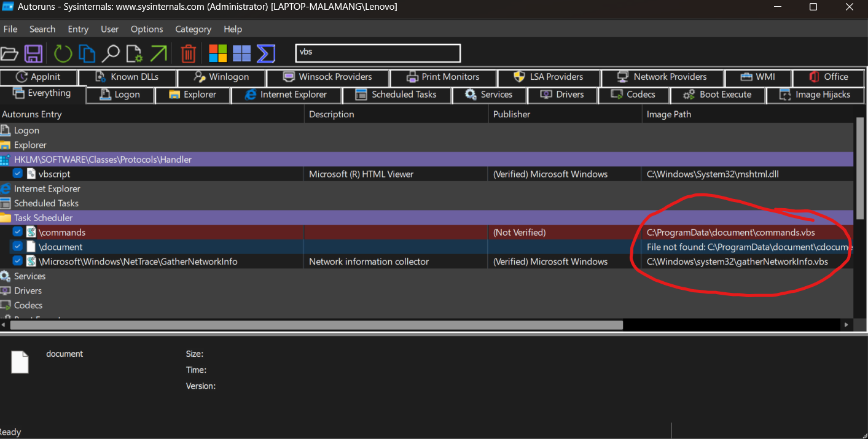This screenshot has width=868, height=439.
Task: Open the Options menu
Action: pos(147,29)
